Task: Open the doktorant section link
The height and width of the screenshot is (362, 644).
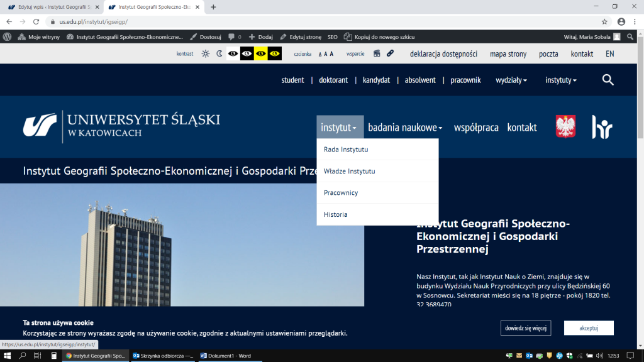Action: (x=333, y=80)
